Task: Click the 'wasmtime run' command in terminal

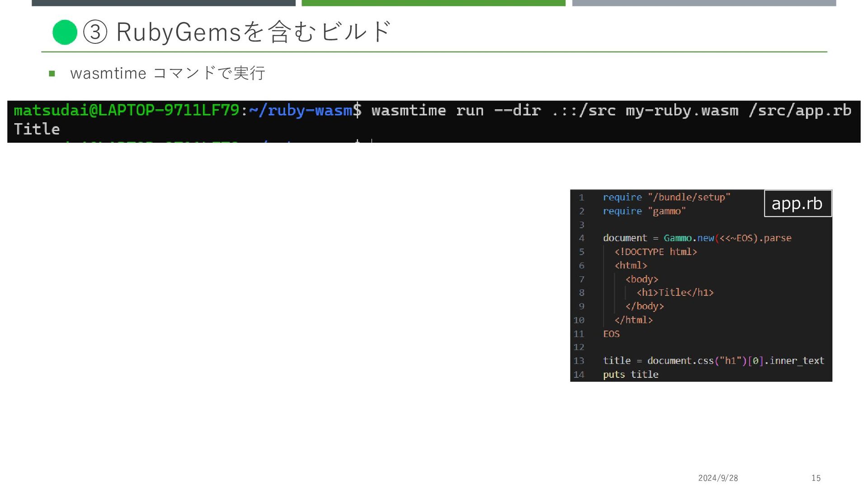Action: [427, 110]
